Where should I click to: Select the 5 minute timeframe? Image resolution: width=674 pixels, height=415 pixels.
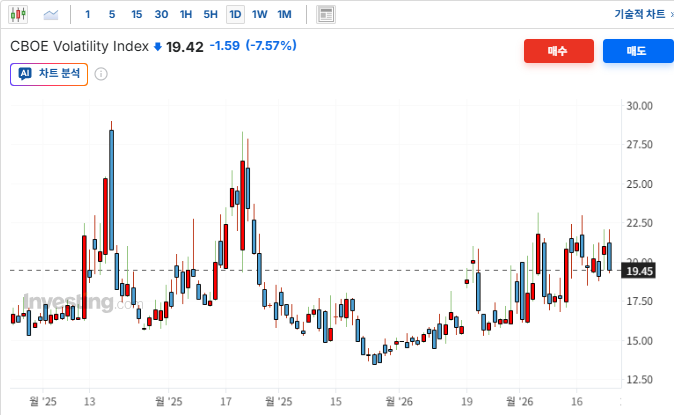click(x=112, y=15)
